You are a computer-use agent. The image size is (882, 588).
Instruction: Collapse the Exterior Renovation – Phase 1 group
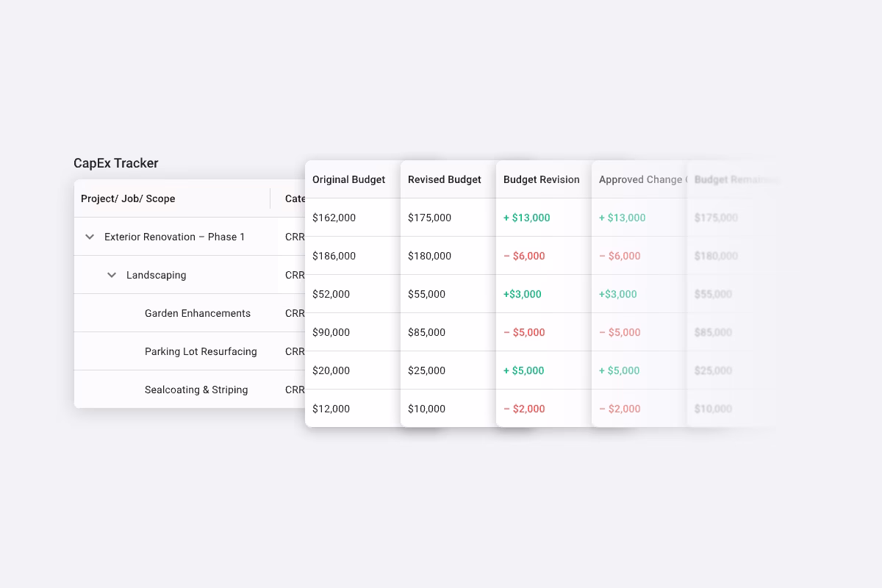pos(89,237)
